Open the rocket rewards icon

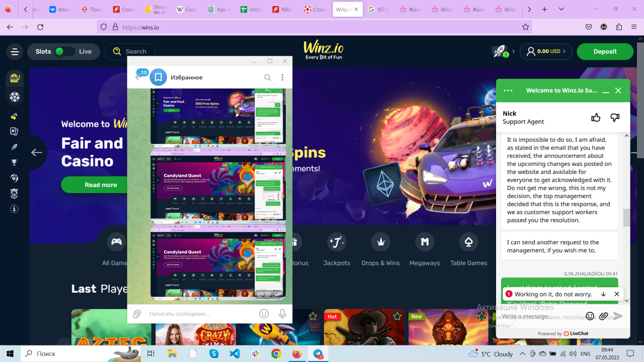pos(499,51)
